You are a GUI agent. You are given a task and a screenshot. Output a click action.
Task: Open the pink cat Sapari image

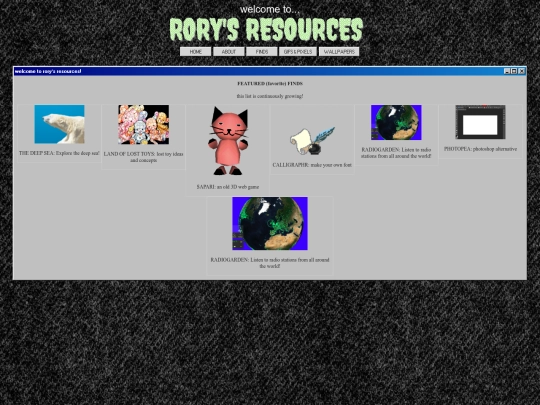click(x=228, y=141)
